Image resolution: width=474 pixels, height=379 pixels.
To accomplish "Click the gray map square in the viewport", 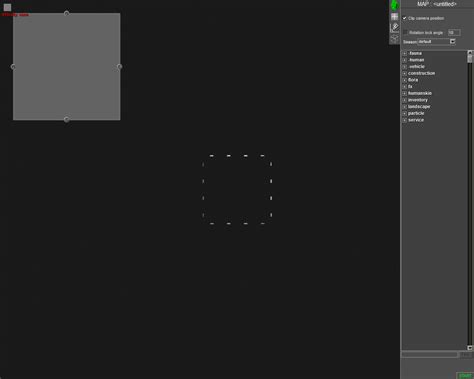I will [x=67, y=67].
